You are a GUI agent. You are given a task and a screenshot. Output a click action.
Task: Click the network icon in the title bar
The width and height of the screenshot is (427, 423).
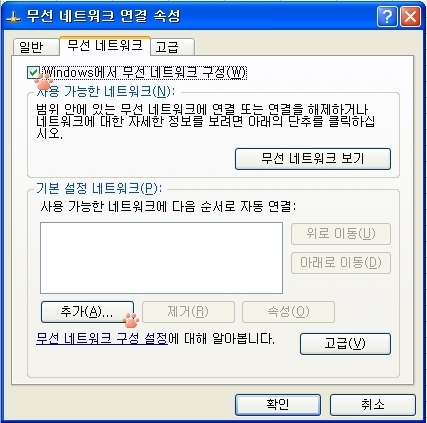point(14,17)
